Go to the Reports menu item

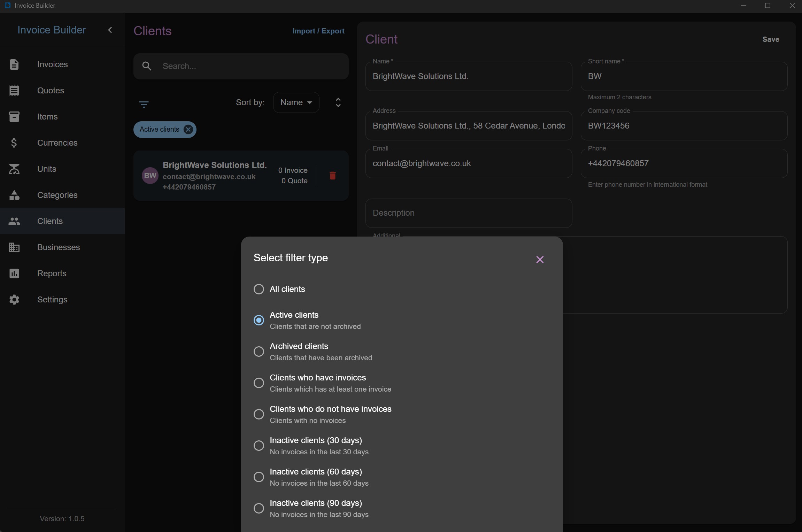[62, 273]
